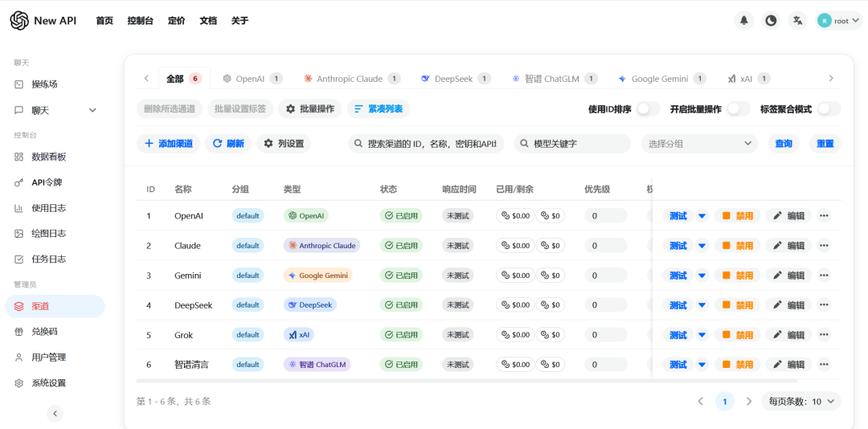Toggle the 标签聚合模式 switch
The width and height of the screenshot is (868, 429).
pyautogui.click(x=829, y=109)
